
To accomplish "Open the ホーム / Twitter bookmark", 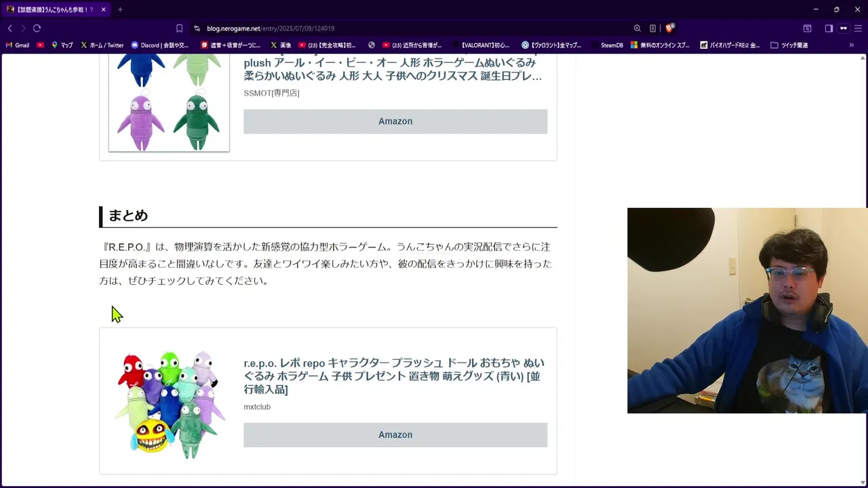I will pos(102,45).
